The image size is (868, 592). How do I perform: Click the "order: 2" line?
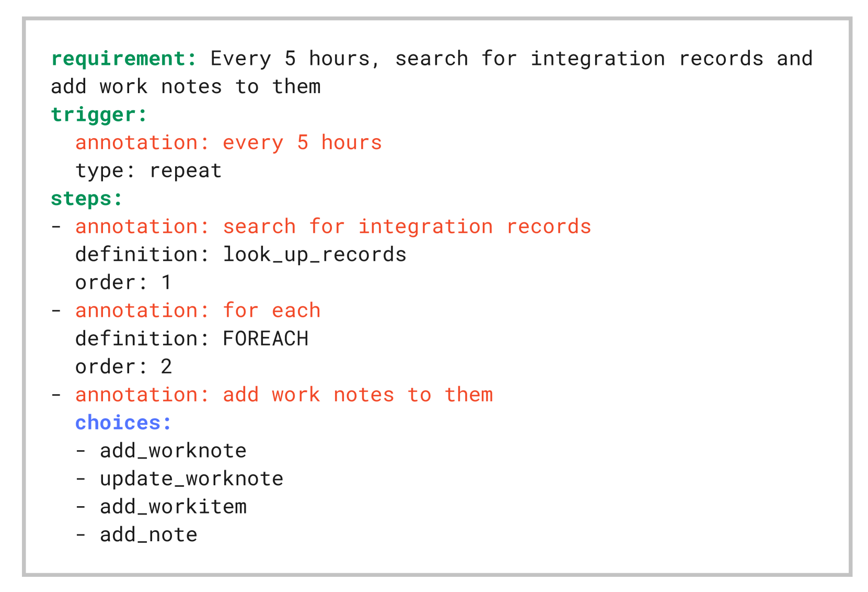(123, 367)
